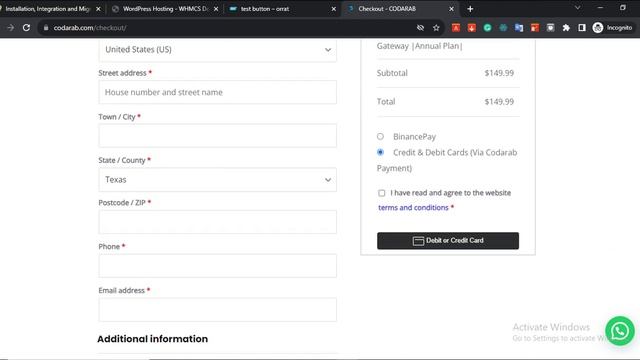
Task: Click the Street address input field
Action: (x=218, y=92)
